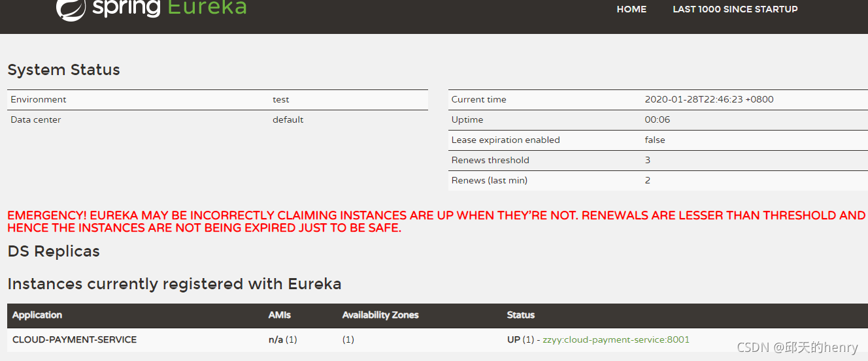Viewport: 868px width, 361px height.
Task: Click the Environment label cell
Action: (x=39, y=99)
